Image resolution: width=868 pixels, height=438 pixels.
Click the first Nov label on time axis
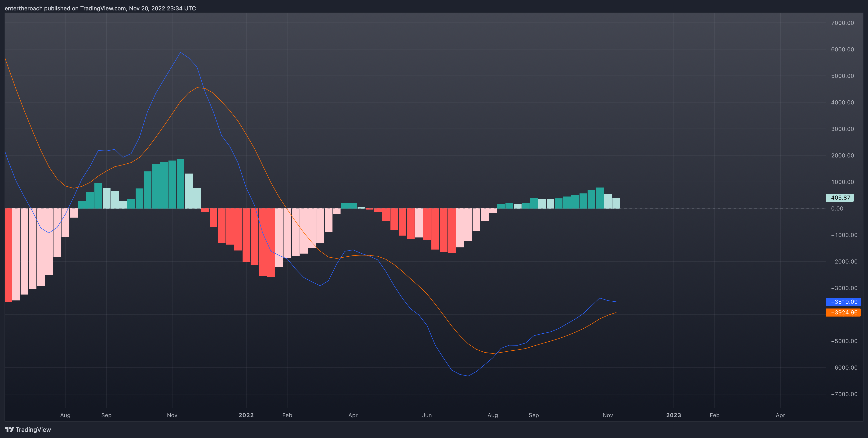pyautogui.click(x=172, y=415)
